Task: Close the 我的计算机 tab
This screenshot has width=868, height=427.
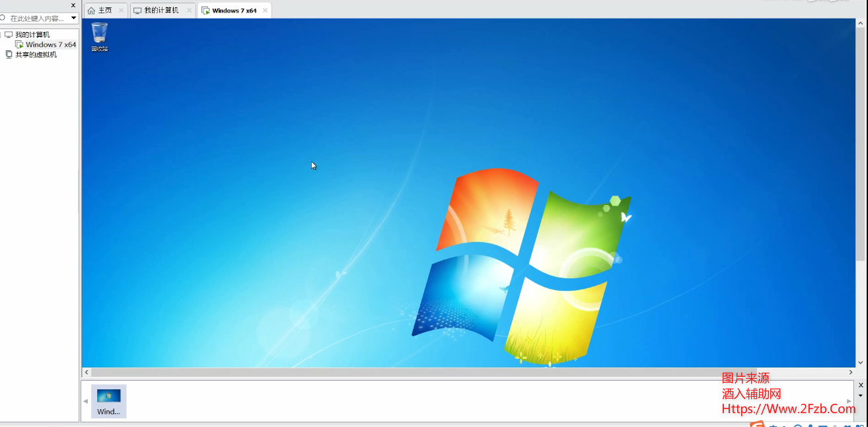Action: 189,11
